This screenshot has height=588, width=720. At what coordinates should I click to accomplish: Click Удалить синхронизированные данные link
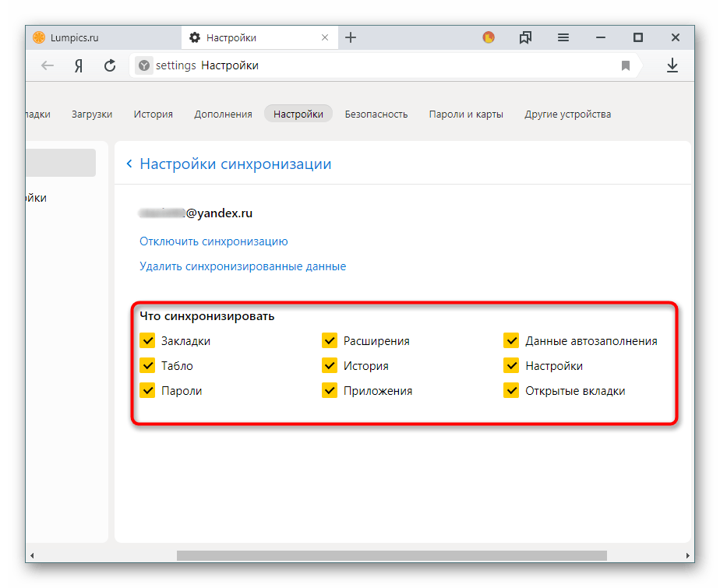click(242, 266)
